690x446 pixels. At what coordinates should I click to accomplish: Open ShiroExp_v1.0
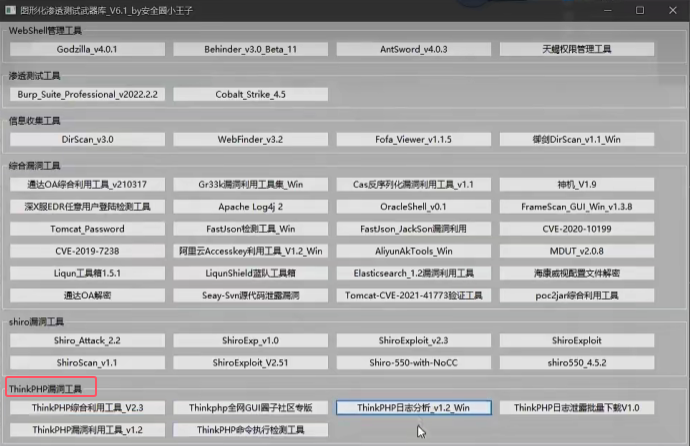pyautogui.click(x=250, y=340)
